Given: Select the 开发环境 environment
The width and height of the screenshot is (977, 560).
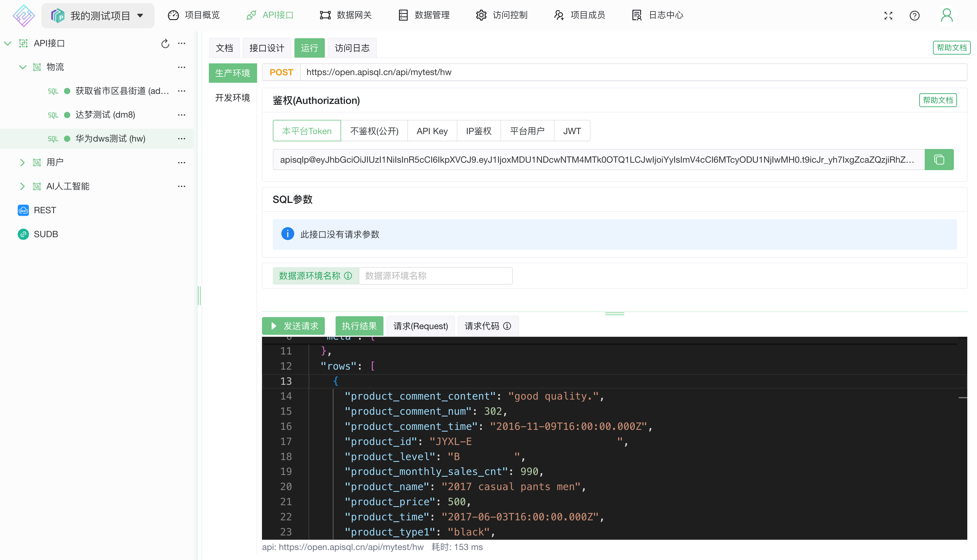Looking at the screenshot, I should (x=233, y=98).
